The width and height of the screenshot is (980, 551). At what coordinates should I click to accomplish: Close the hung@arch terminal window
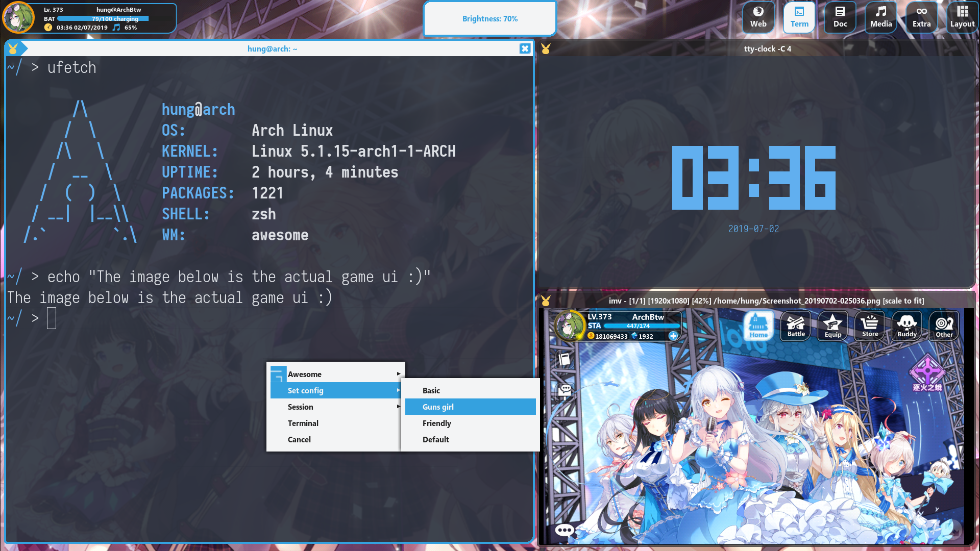click(x=525, y=48)
